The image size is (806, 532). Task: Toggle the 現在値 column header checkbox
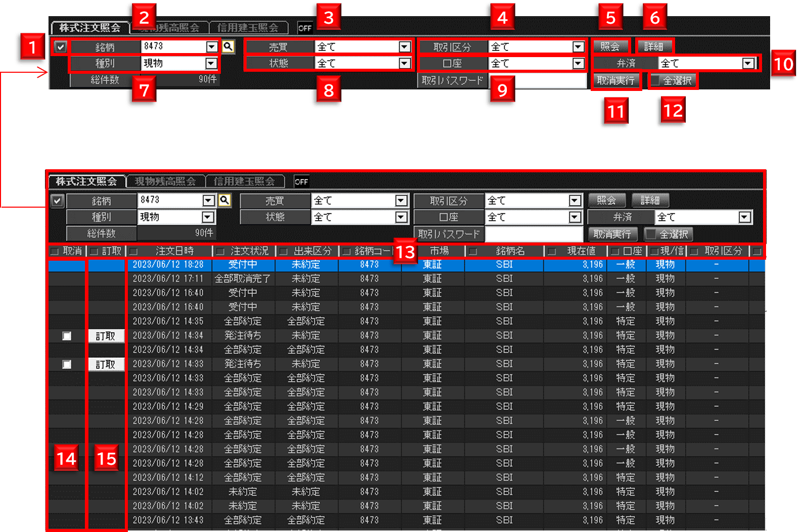click(x=552, y=251)
